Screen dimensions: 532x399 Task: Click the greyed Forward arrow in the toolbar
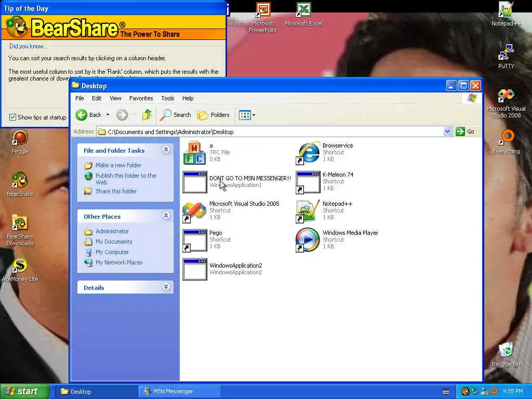coord(122,115)
